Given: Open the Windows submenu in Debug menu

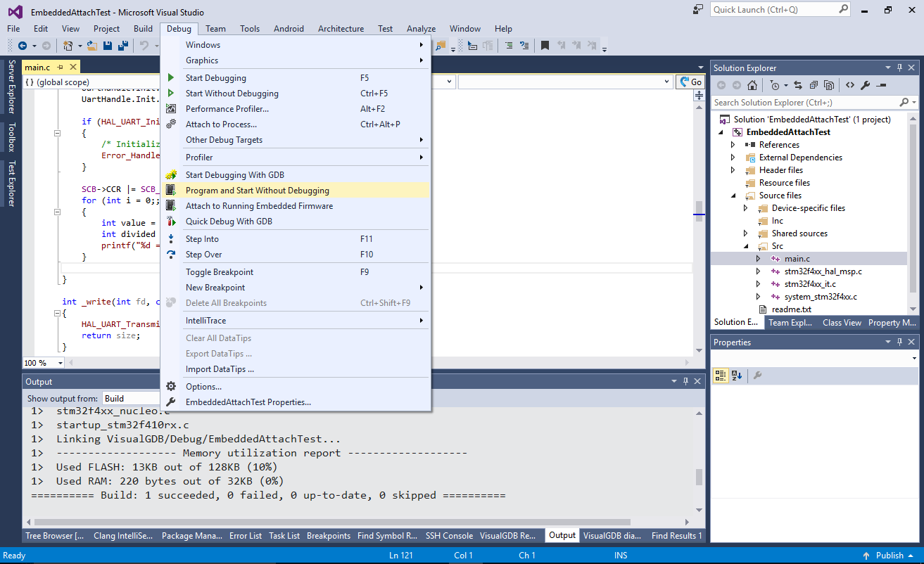Looking at the screenshot, I should point(296,45).
